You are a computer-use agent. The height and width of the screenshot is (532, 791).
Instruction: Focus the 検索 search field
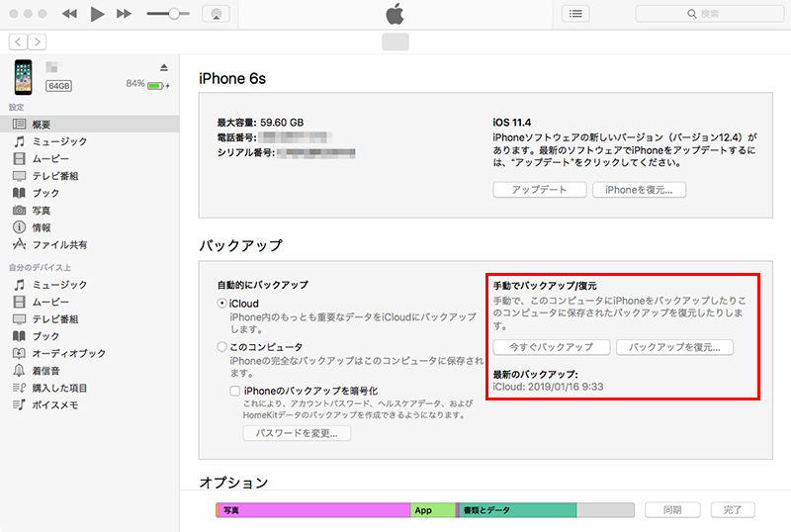click(709, 14)
